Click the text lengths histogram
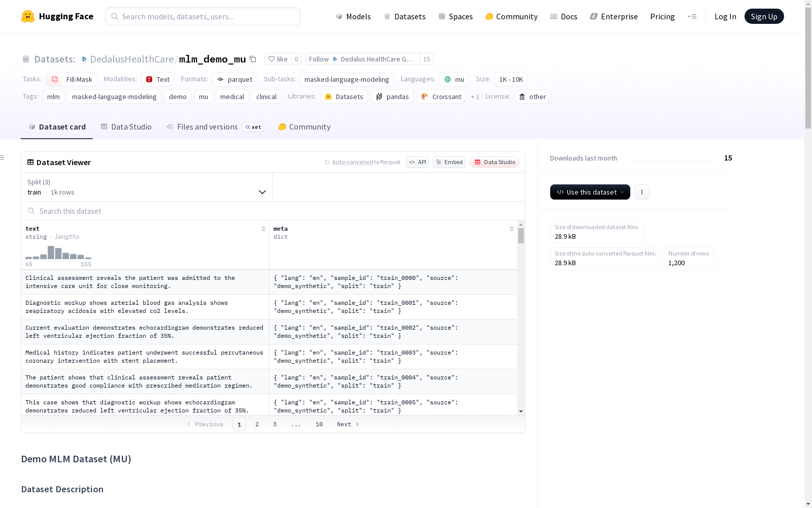The image size is (812, 508). point(58,252)
